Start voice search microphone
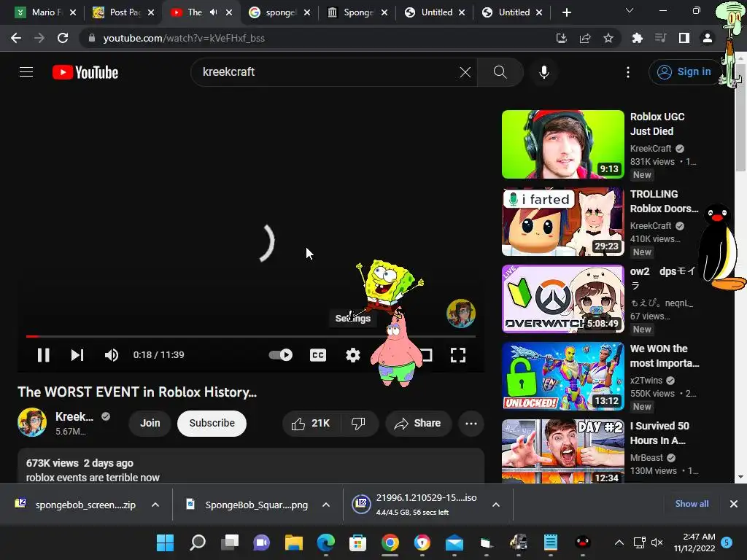Image resolution: width=747 pixels, height=560 pixels. point(543,72)
